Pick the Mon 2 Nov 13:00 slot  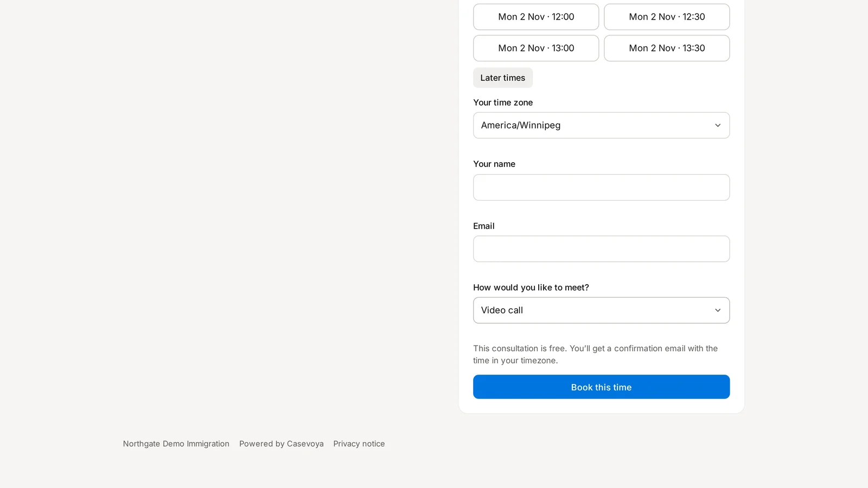pos(536,48)
